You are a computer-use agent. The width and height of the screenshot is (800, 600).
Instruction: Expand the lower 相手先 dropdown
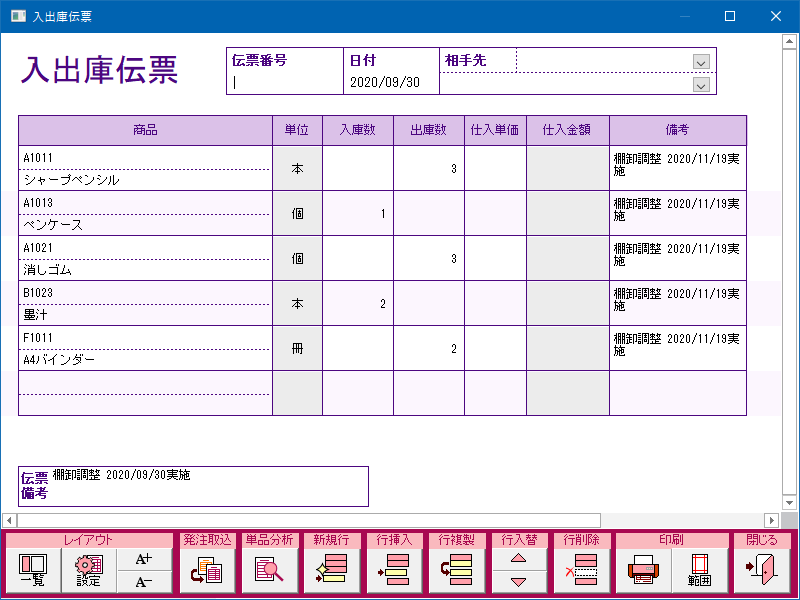(702, 85)
